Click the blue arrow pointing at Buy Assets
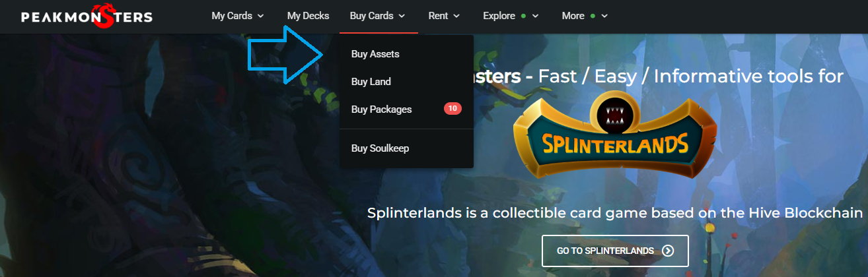868x277 pixels. (286, 55)
